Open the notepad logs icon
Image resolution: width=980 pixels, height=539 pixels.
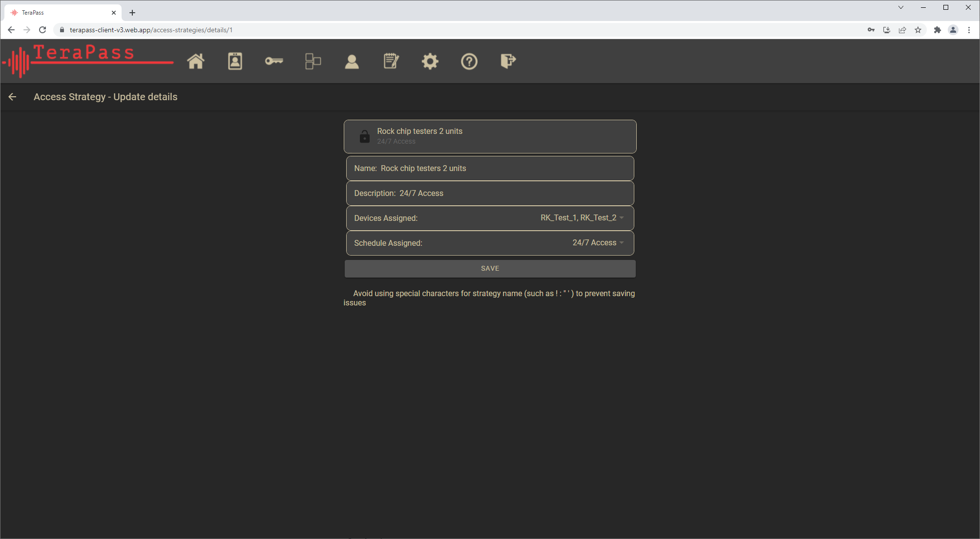391,62
